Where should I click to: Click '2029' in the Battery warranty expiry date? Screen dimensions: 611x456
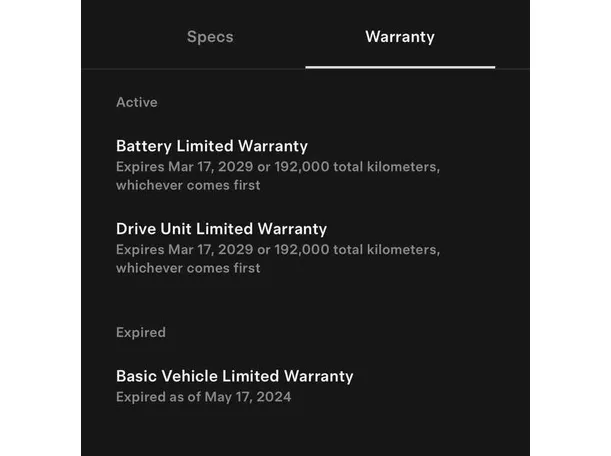(235, 167)
